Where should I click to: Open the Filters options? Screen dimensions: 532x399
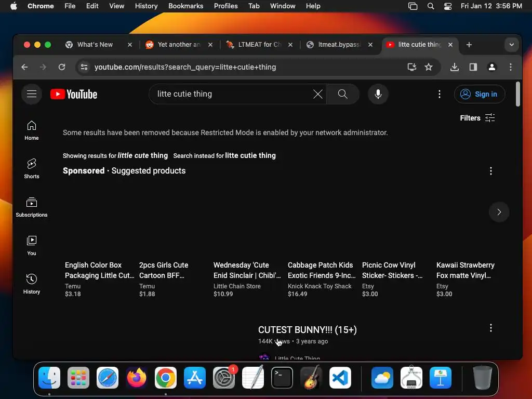tap(477, 118)
